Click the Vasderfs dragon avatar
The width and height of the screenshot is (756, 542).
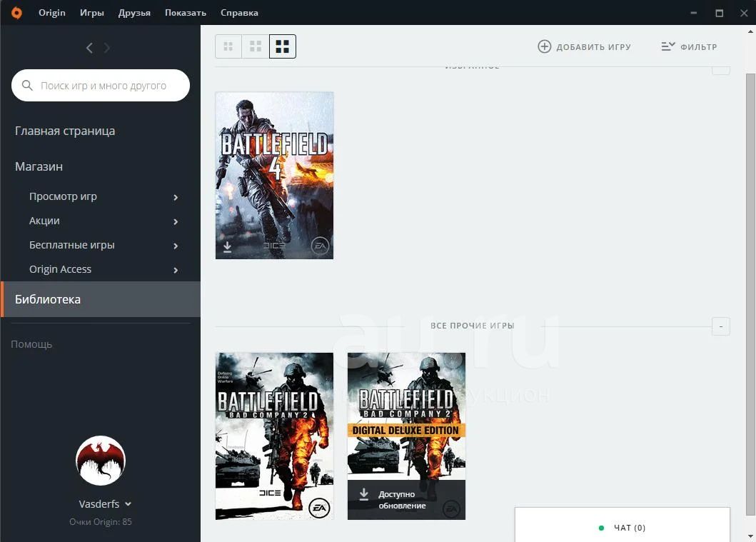click(x=100, y=461)
